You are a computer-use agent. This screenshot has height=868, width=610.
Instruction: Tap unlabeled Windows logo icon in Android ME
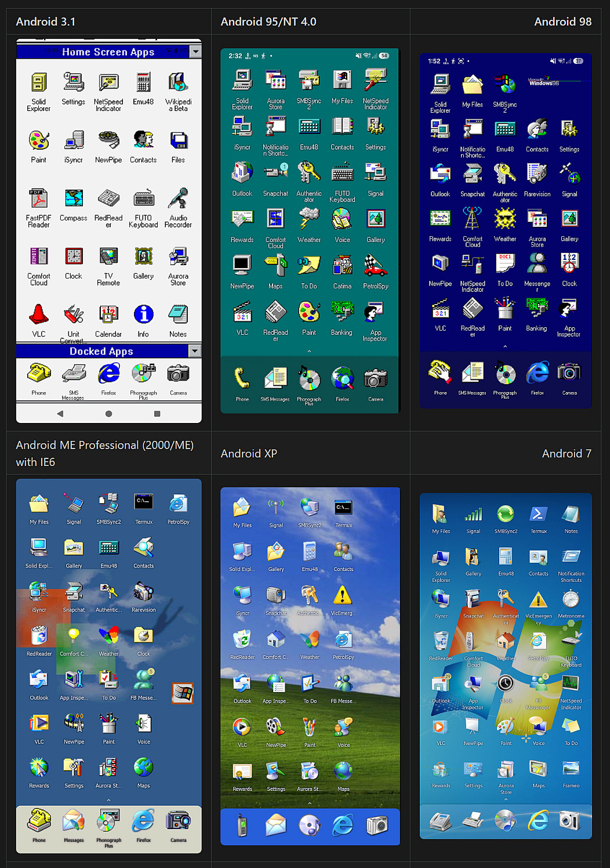[183, 693]
